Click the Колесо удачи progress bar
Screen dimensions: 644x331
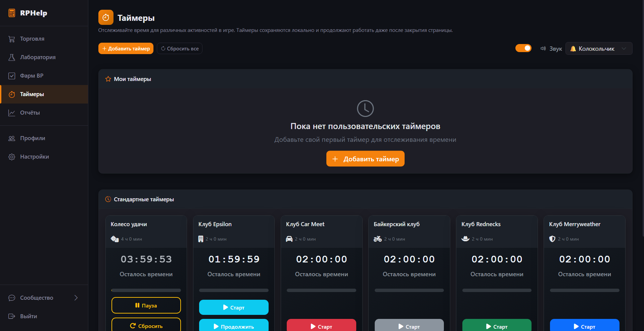click(146, 290)
